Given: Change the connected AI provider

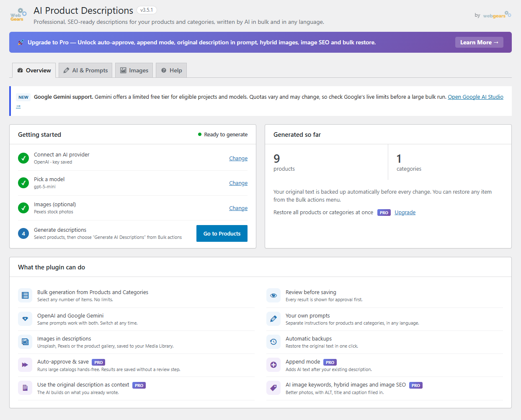Looking at the screenshot, I should click(x=238, y=159).
